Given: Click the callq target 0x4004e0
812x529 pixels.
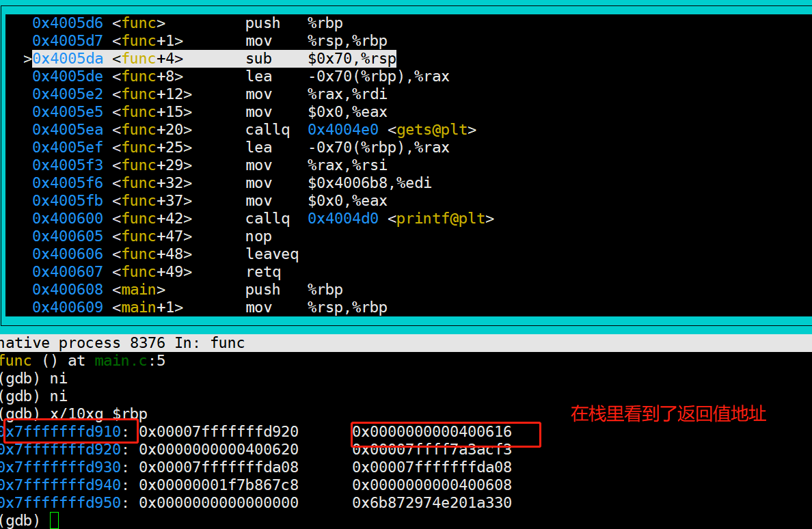Looking at the screenshot, I should pyautogui.click(x=343, y=129).
